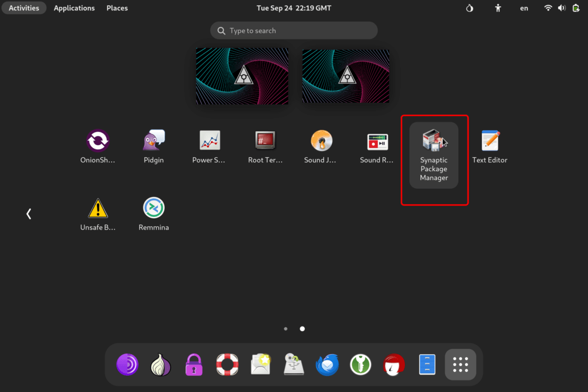Toggle Show Apps grid button
Screen dimensions: 588x392
461,364
